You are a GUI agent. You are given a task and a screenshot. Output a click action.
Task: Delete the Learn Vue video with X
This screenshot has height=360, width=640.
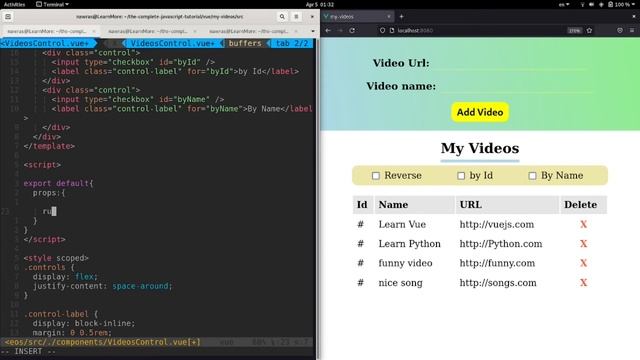coord(584,224)
